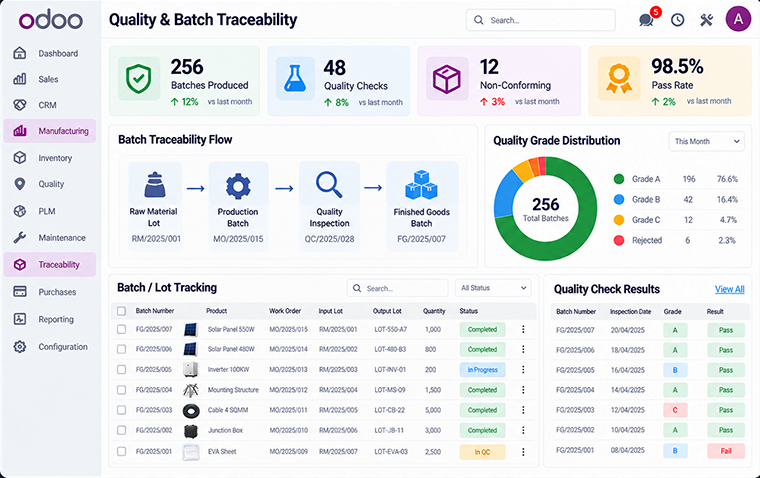This screenshot has width=760, height=478.
Task: Check the box for batch FG/2025/005
Action: 121,369
